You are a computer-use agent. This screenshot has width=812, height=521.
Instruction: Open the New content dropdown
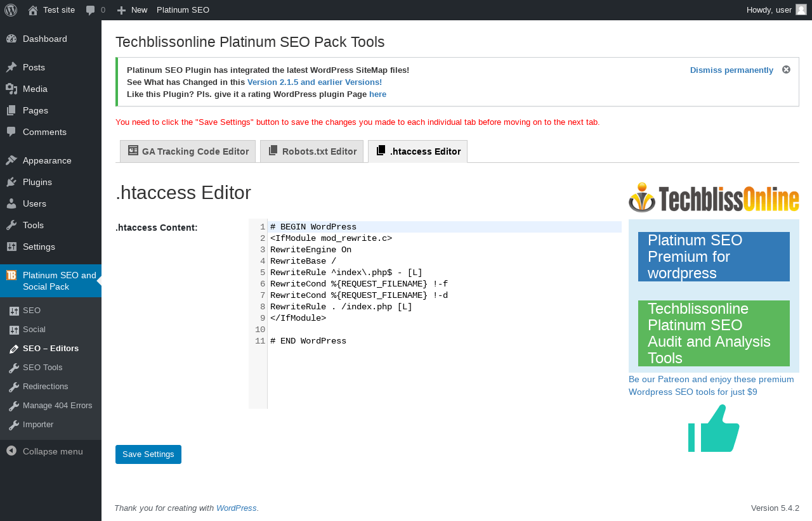click(x=132, y=10)
